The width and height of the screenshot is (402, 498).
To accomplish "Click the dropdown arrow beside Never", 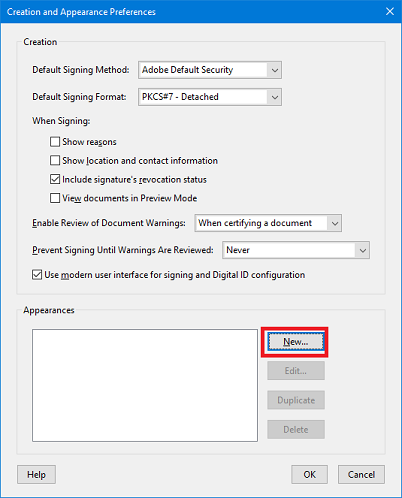I will click(363, 250).
